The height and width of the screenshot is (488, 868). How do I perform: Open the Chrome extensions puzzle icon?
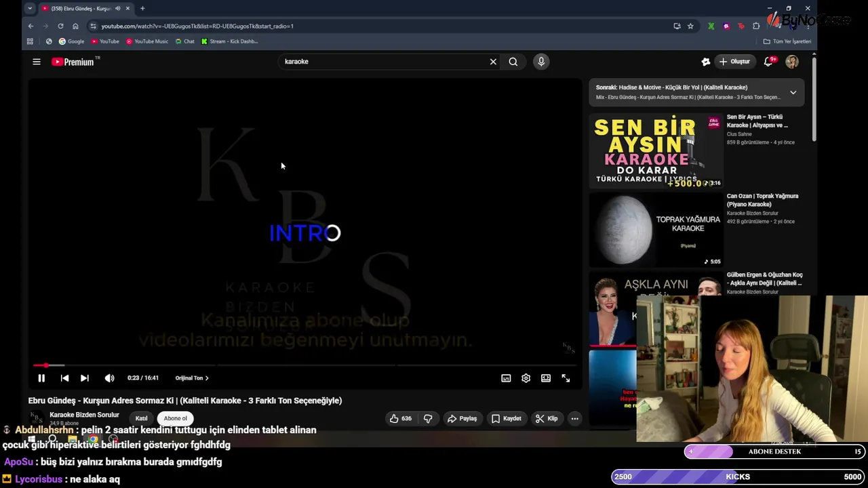tap(756, 26)
